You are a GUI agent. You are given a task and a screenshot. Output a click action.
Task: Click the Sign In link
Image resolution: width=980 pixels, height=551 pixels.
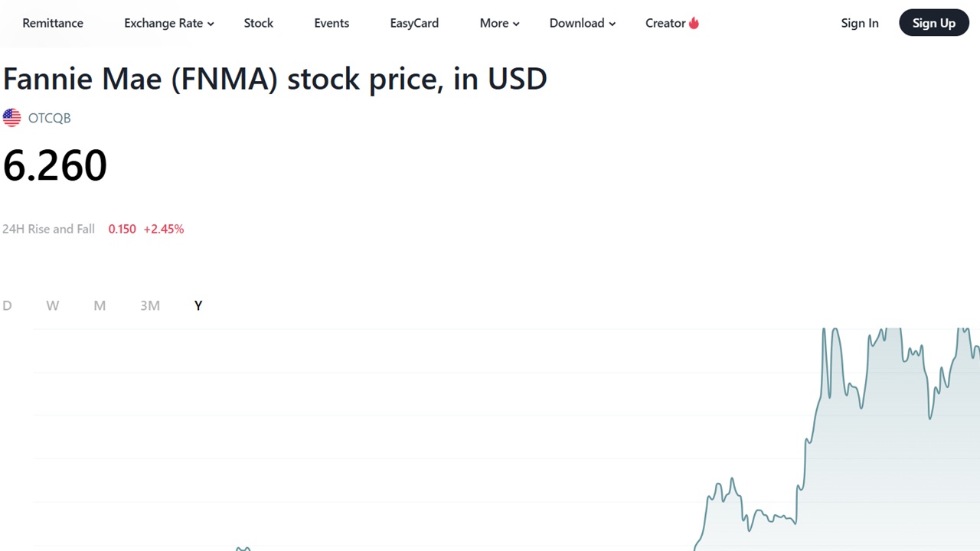[x=860, y=23]
